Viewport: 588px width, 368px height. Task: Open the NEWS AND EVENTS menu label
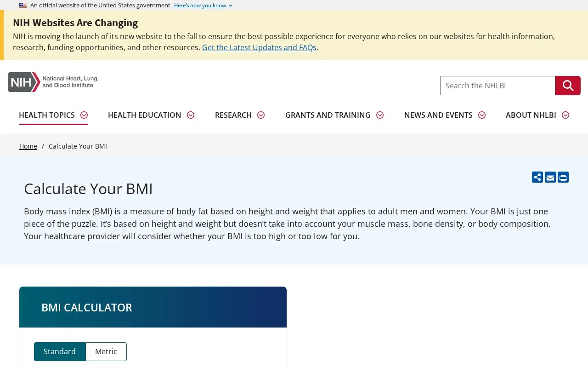click(438, 115)
